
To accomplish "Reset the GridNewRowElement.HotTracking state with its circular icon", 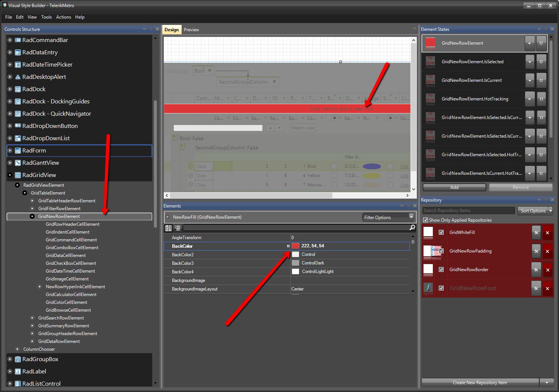I will point(542,99).
